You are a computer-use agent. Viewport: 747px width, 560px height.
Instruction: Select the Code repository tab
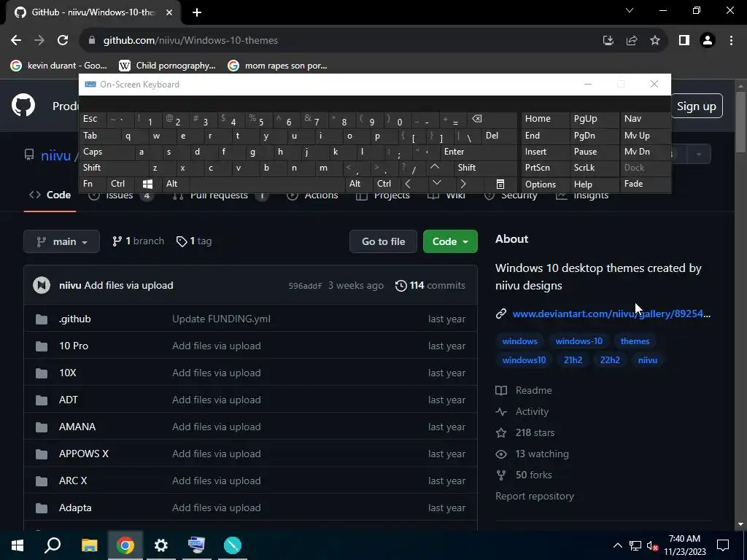coord(50,195)
